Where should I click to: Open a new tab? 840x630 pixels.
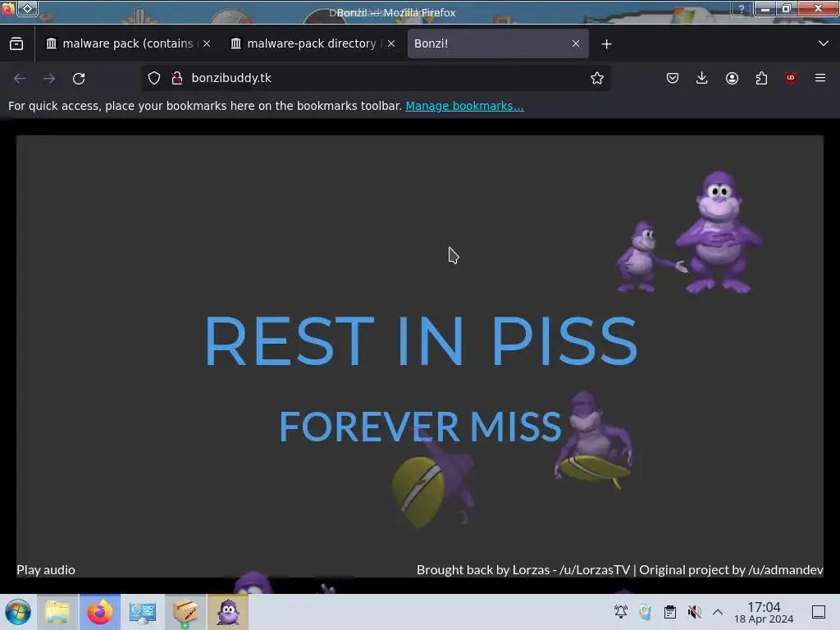coord(606,44)
